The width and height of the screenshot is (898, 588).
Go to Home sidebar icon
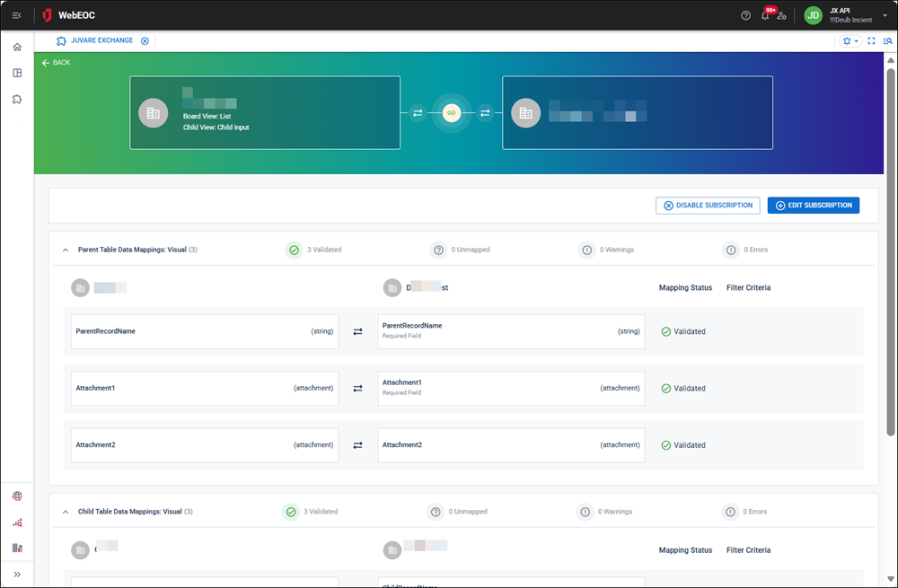point(17,47)
